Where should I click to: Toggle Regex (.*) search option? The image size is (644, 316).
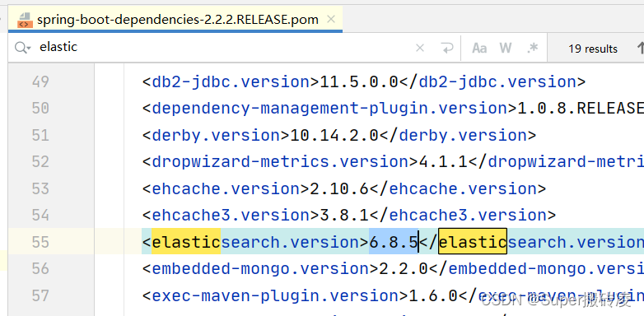(x=532, y=48)
